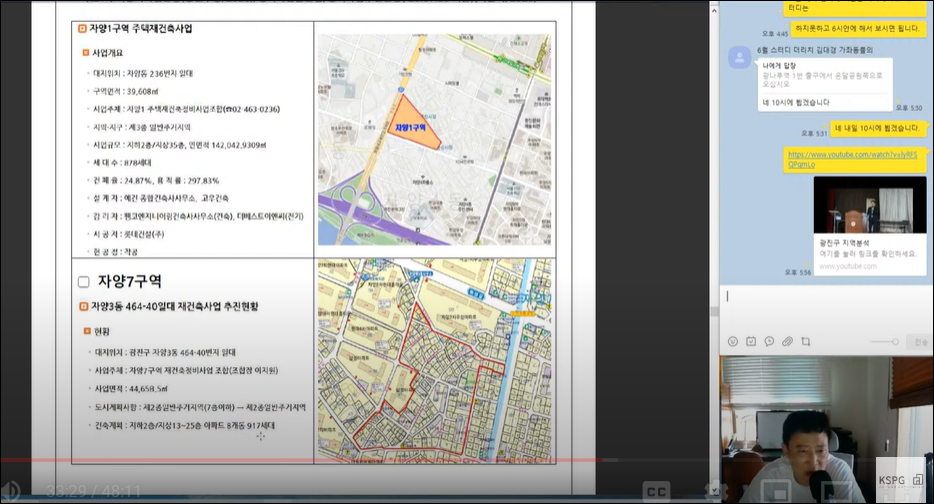
Task: Click the 자양7구역 cadastral map with red boundary
Action: (x=434, y=361)
